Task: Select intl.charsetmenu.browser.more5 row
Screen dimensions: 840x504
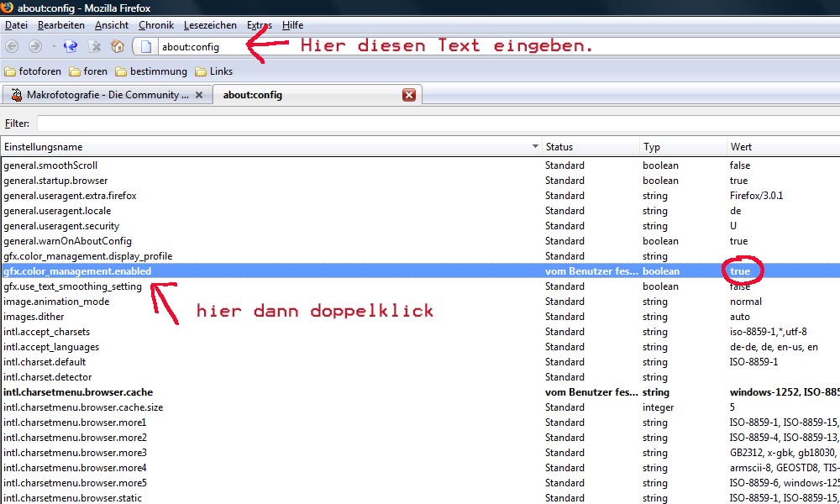Action: tap(421, 482)
